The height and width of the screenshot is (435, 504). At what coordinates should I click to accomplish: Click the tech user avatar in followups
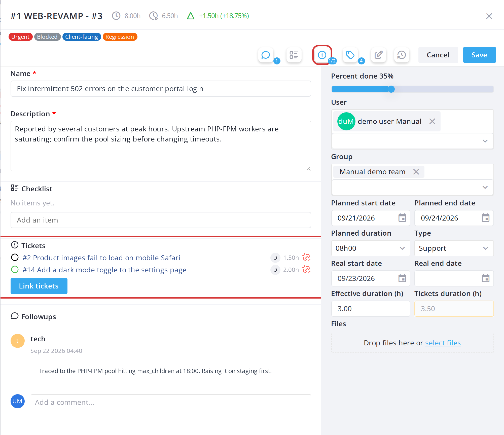coord(17,341)
